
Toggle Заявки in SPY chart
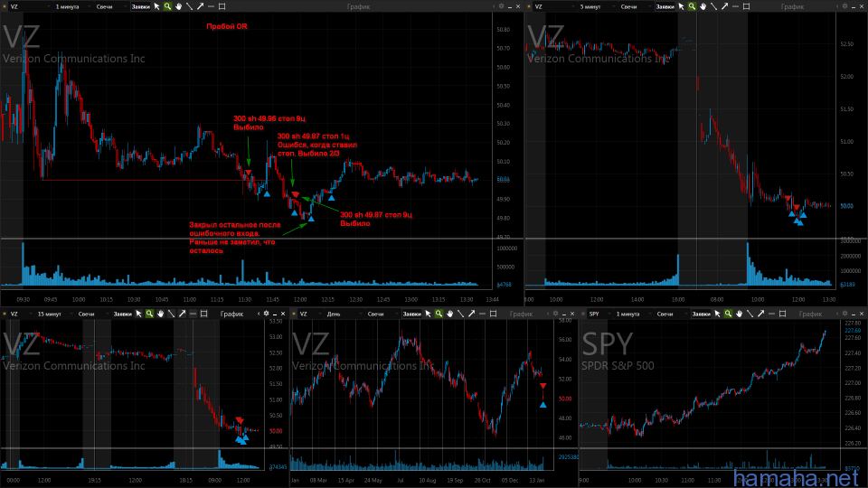(702, 314)
